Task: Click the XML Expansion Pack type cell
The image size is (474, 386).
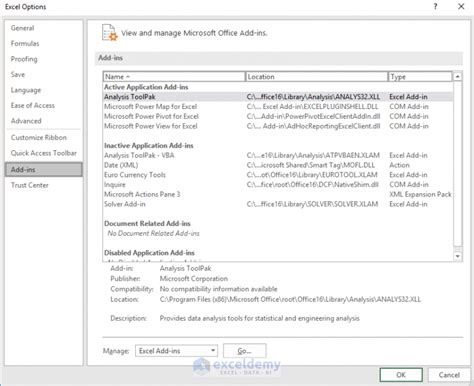Action: (x=420, y=194)
